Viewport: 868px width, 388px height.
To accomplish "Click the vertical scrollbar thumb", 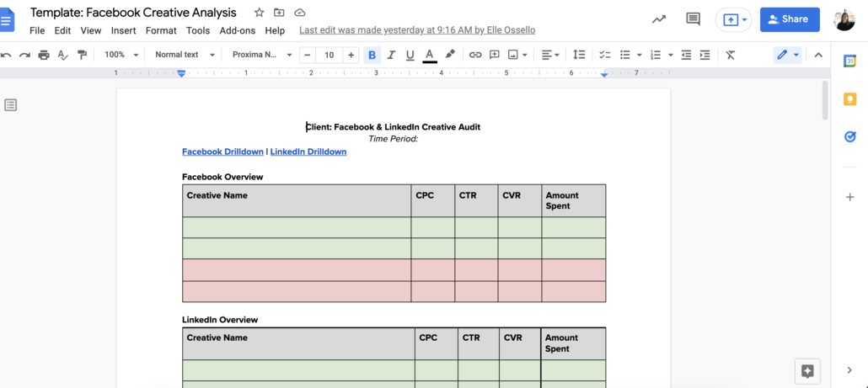I will [x=825, y=100].
